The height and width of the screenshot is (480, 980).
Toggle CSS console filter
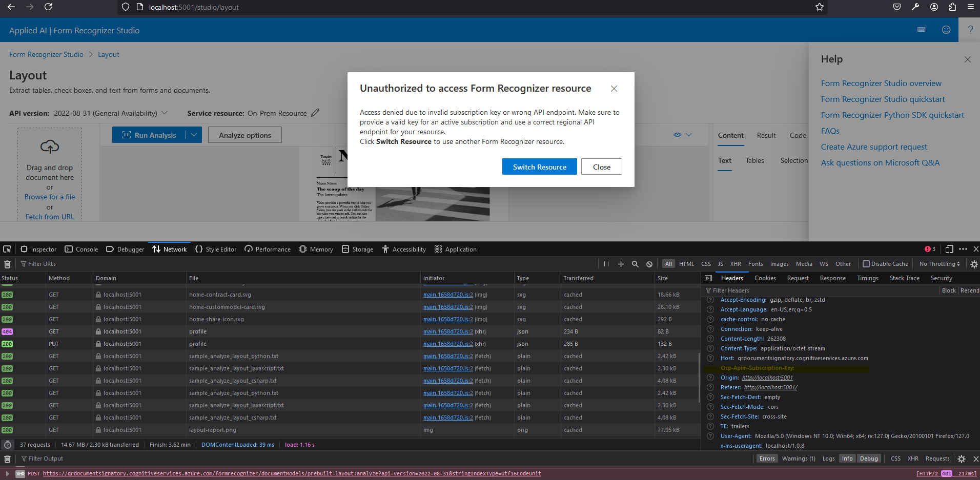(x=895, y=458)
